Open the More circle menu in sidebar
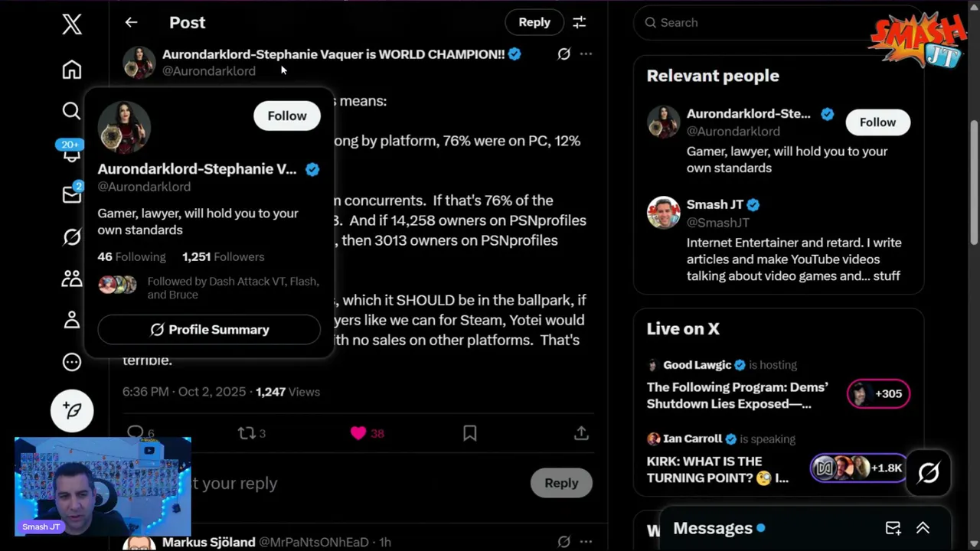The width and height of the screenshot is (980, 551). tap(72, 362)
